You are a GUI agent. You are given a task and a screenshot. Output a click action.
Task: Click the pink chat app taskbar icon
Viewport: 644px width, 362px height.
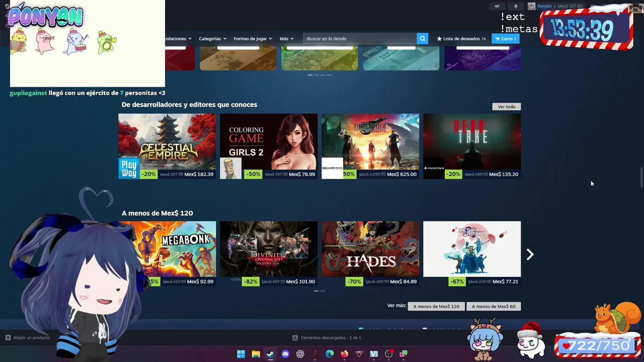[403, 354]
